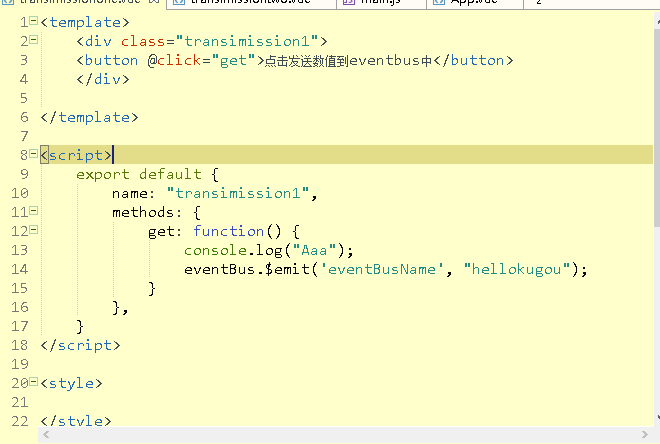
Task: Click line number 15 in the gutter
Action: (19, 288)
